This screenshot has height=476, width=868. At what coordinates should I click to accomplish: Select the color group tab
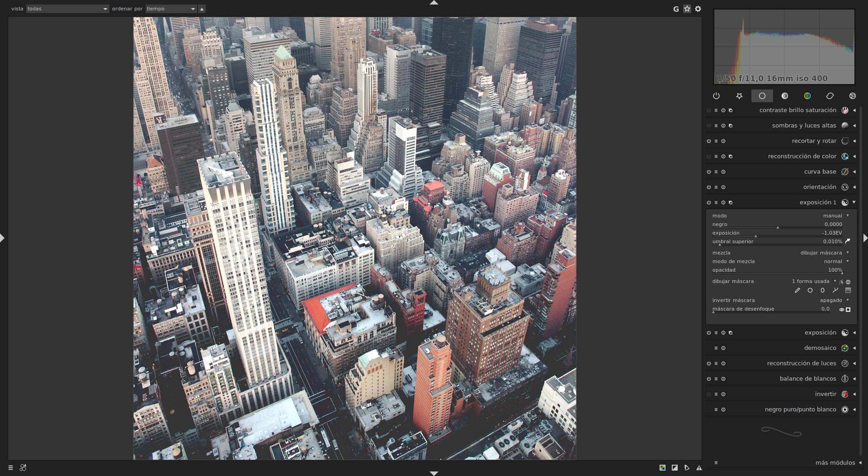click(807, 96)
